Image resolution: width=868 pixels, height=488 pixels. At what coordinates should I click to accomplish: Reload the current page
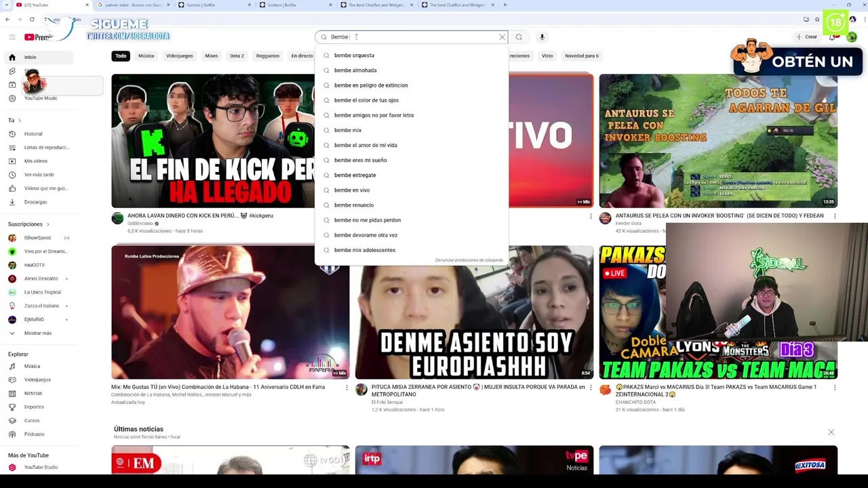(x=31, y=19)
